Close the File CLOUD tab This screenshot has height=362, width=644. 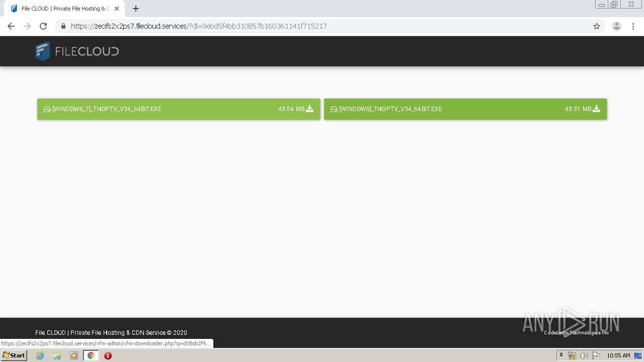coord(117,9)
